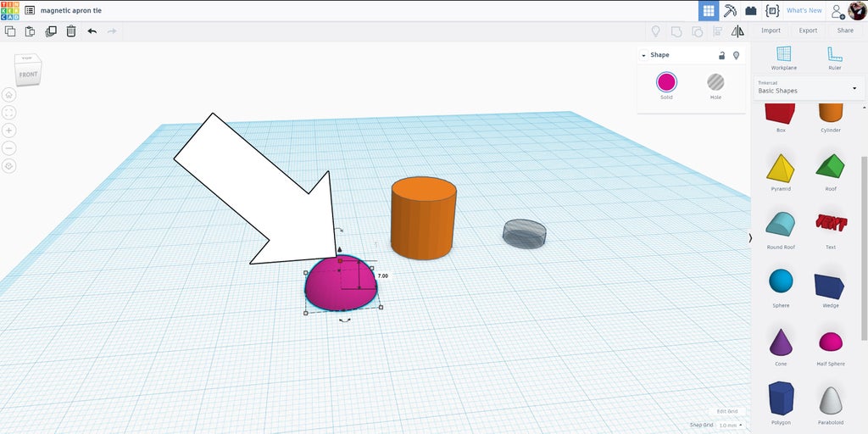Viewport: 868px width, 434px height.
Task: Zoom in with the plus icon
Action: tap(8, 131)
